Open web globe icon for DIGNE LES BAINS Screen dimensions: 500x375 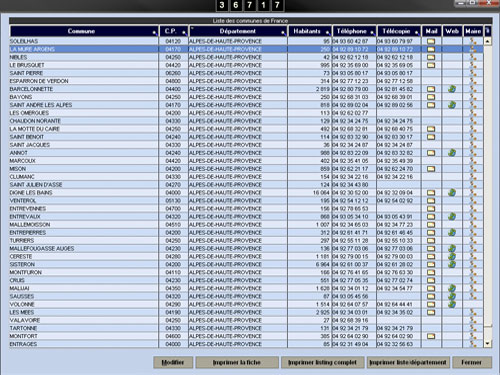click(452, 193)
